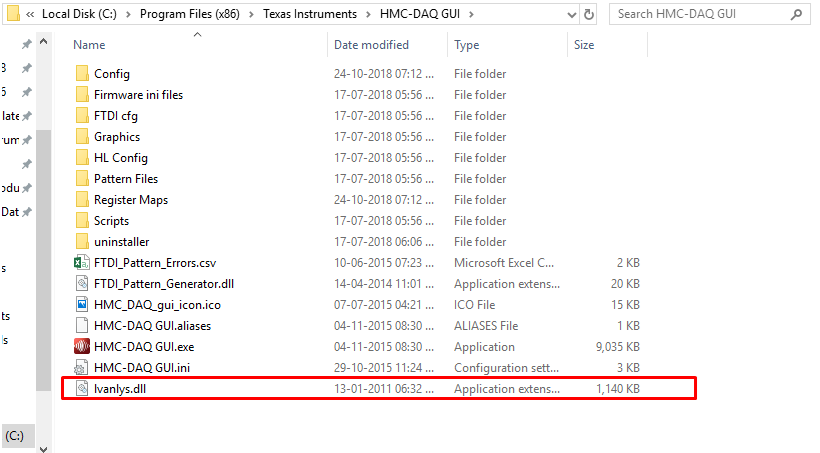Go to Texas Instruments in the breadcrumb
Viewport: 820px width, 453px height.
click(x=310, y=14)
